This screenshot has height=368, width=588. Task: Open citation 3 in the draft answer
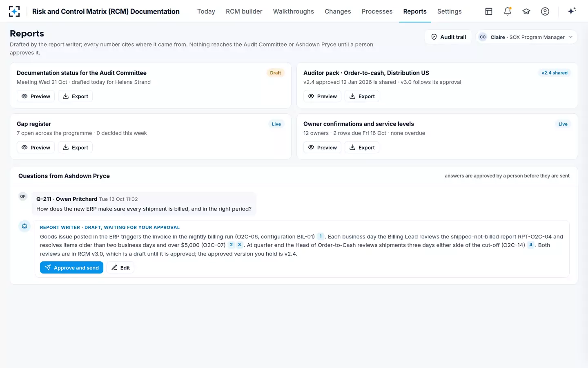[x=240, y=245]
